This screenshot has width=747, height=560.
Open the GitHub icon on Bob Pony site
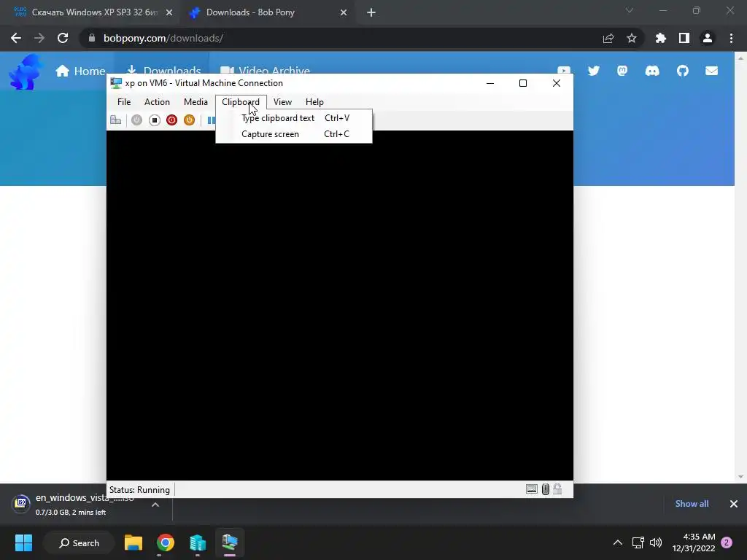tap(683, 71)
